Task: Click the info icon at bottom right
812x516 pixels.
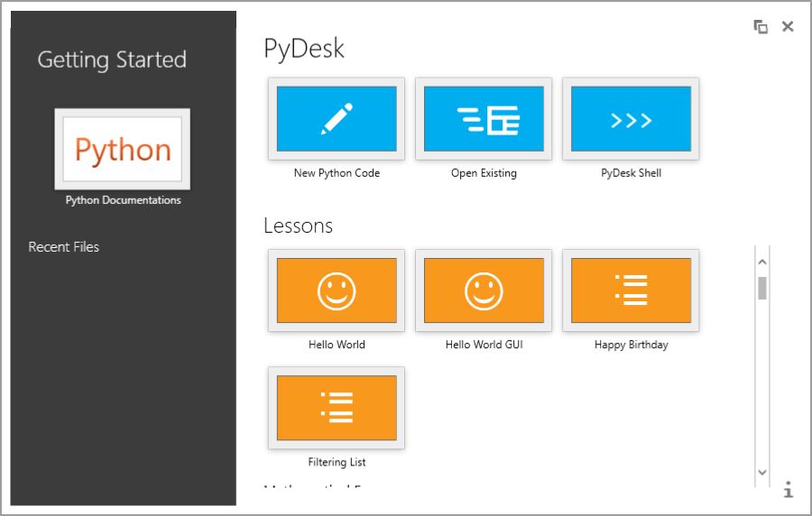Action: 788,490
